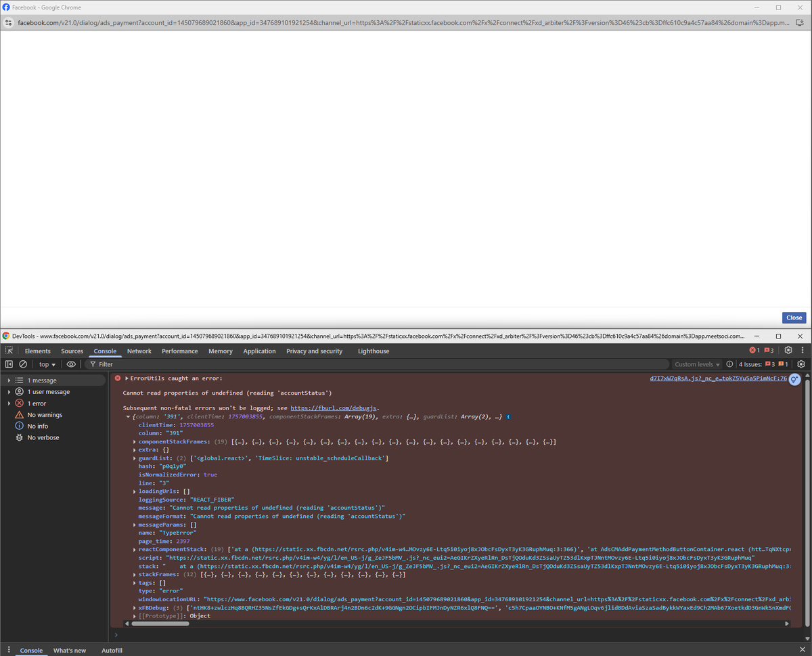Clear the console with the ban icon

(x=23, y=364)
